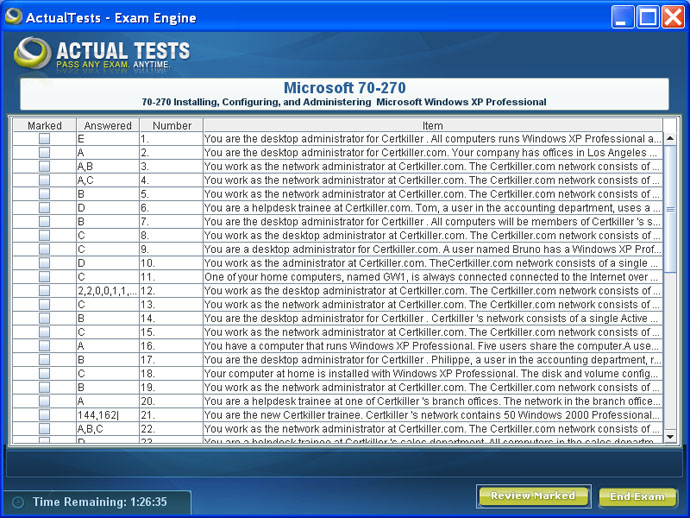Open question 6 about Tom in accounting
690x518 pixels.
(433, 208)
